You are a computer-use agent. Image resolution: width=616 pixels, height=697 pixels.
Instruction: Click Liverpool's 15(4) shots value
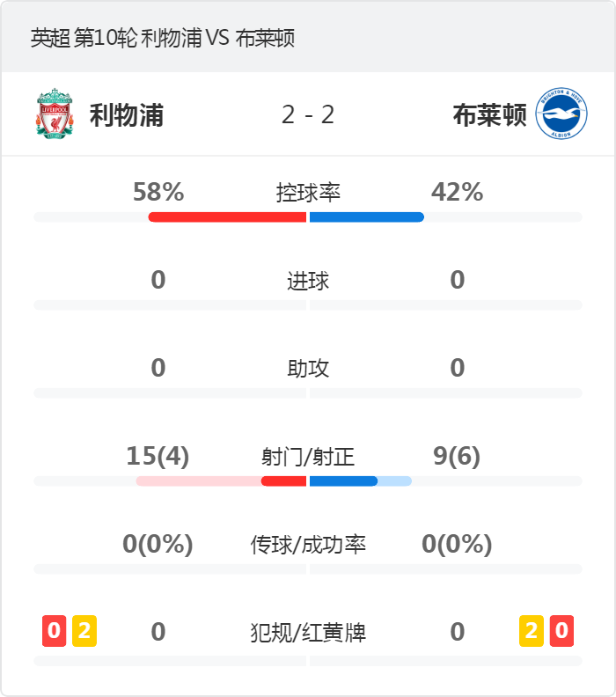pyautogui.click(x=158, y=456)
